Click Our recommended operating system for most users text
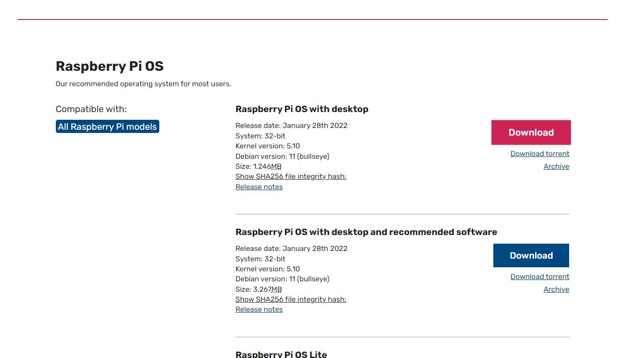 [x=143, y=84]
